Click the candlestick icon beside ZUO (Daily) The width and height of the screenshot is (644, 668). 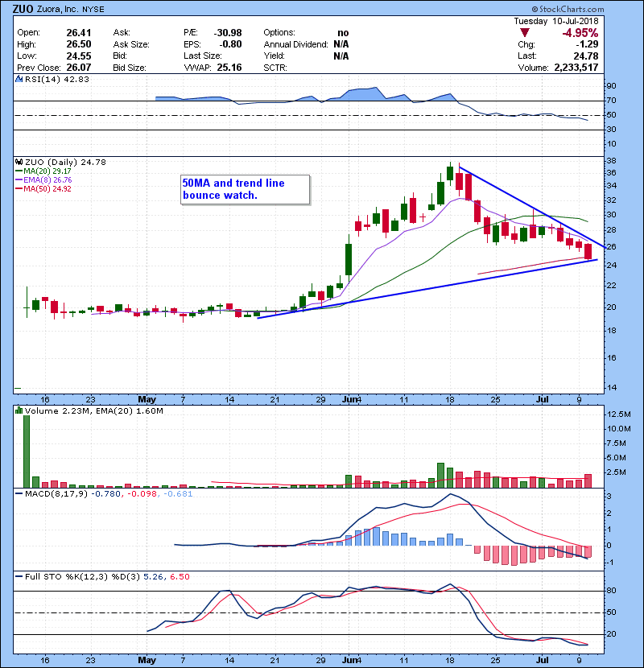pos(19,163)
